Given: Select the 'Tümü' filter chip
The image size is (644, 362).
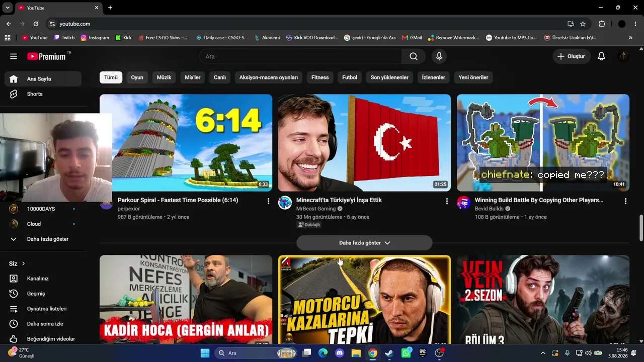Looking at the screenshot, I should pos(111,77).
